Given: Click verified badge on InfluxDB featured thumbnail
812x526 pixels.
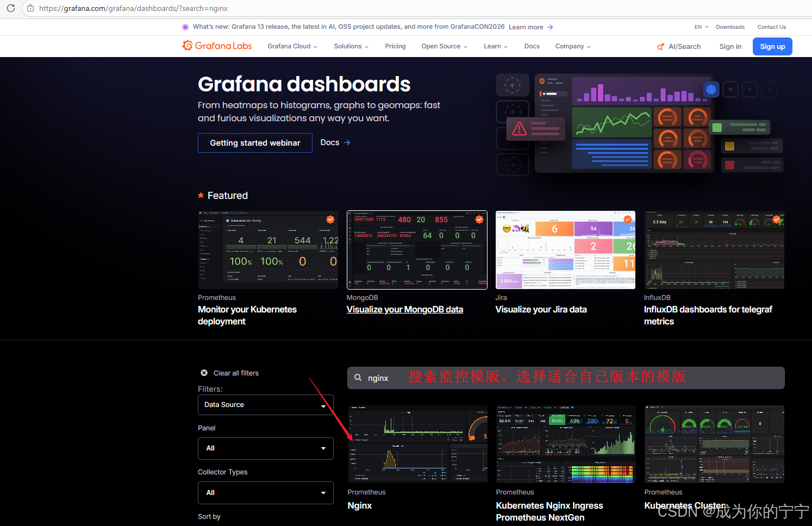Looking at the screenshot, I should coord(777,220).
